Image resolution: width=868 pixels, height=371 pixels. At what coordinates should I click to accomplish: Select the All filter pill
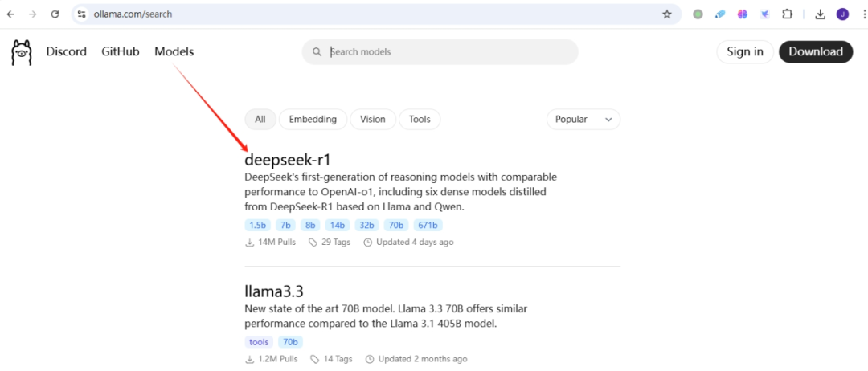click(260, 119)
